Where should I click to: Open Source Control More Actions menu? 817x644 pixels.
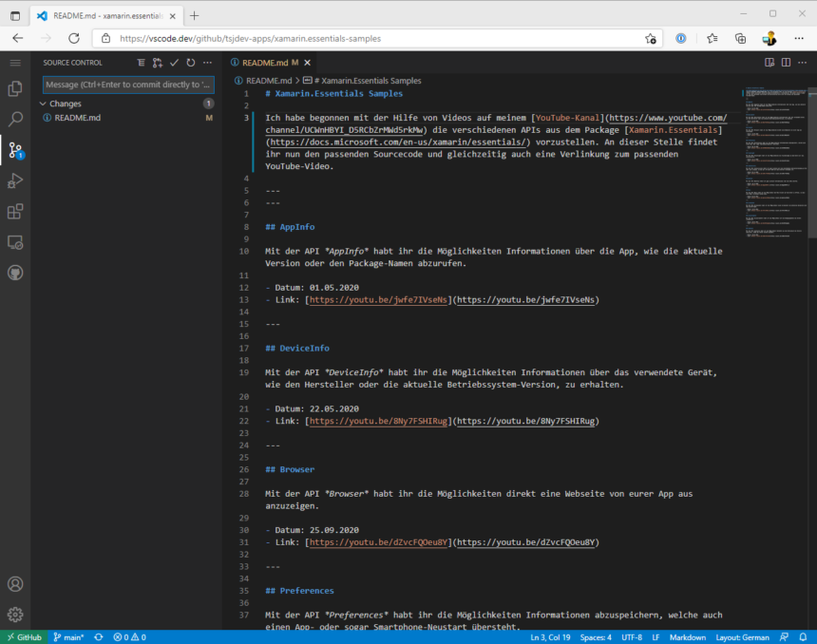click(x=208, y=62)
